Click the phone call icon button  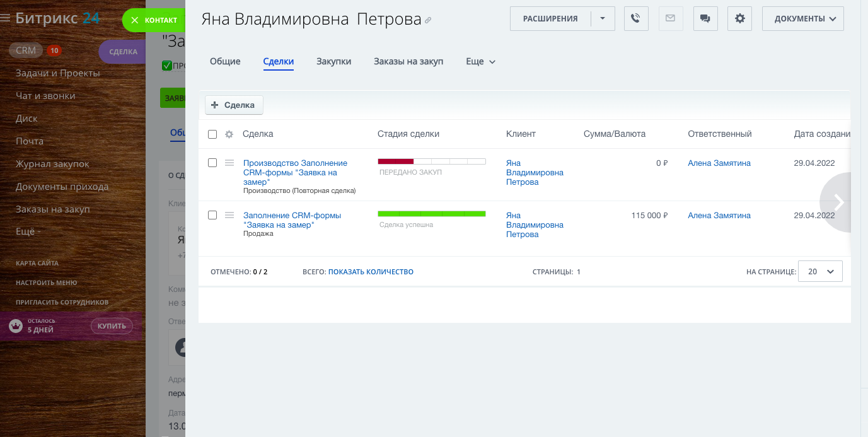coord(636,19)
